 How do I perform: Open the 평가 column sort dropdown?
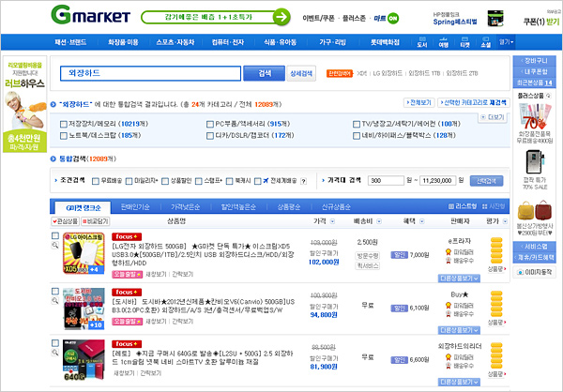pos(505,221)
